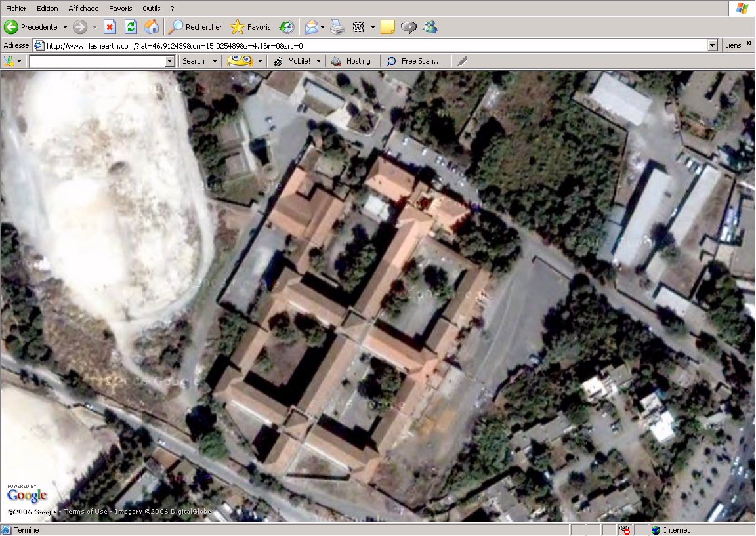Expand the smiley icon dropdown arrow
This screenshot has height=536, width=756.
(260, 61)
